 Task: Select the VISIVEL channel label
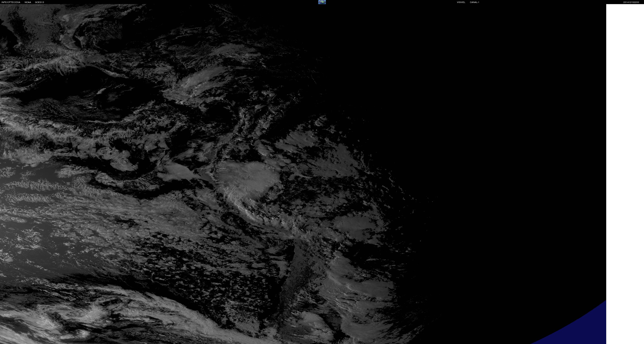pyautogui.click(x=461, y=2)
